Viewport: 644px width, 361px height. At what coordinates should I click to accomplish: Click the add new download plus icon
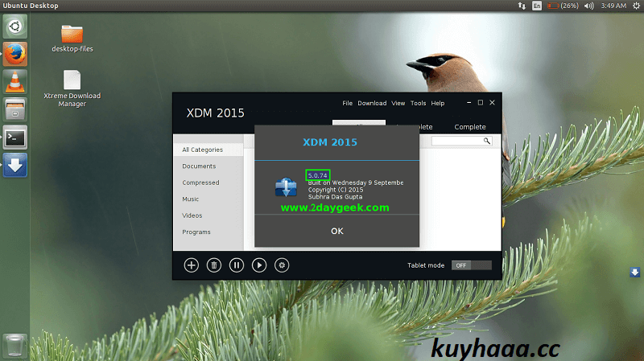point(192,265)
